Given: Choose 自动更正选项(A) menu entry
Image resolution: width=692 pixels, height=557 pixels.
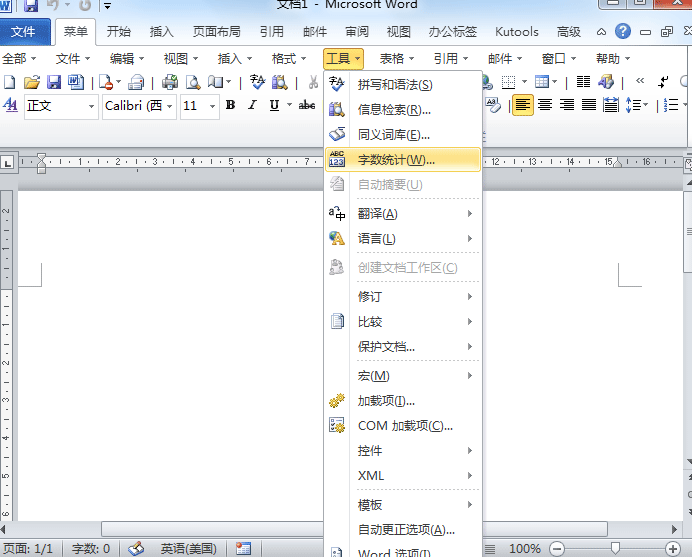Looking at the screenshot, I should tap(403, 529).
